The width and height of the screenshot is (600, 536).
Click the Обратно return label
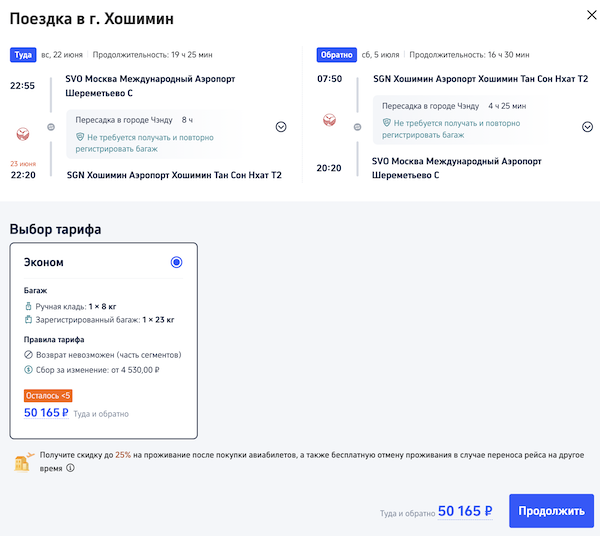coord(336,55)
